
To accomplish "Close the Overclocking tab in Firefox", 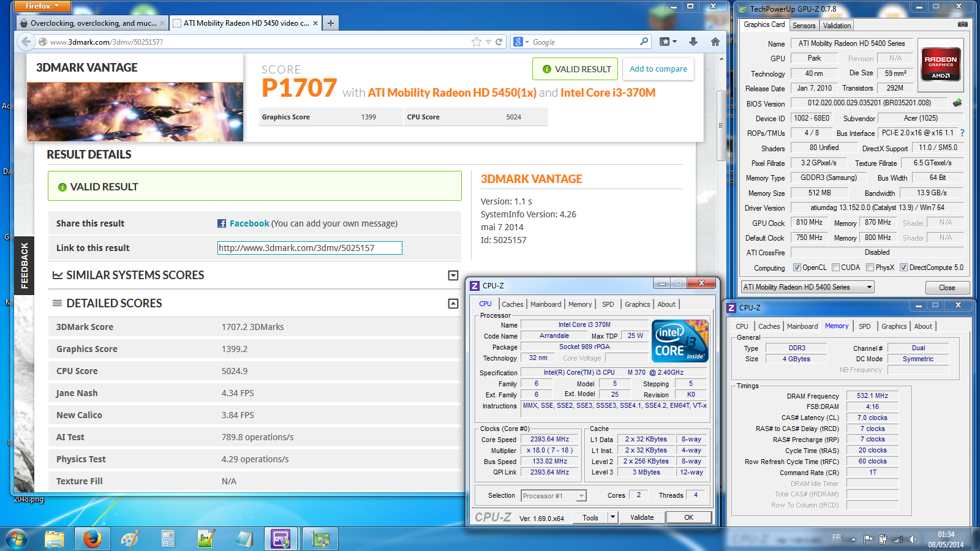I will coord(162,23).
